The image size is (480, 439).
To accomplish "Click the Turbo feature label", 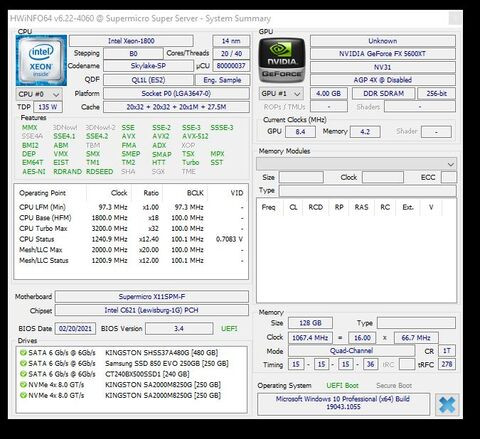I will pyautogui.click(x=190, y=163).
